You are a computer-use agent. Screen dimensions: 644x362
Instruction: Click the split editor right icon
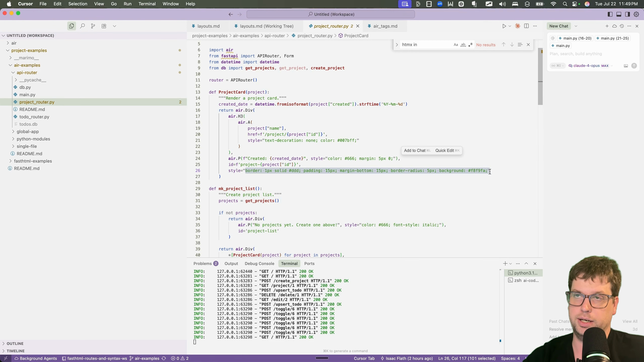coord(526,26)
